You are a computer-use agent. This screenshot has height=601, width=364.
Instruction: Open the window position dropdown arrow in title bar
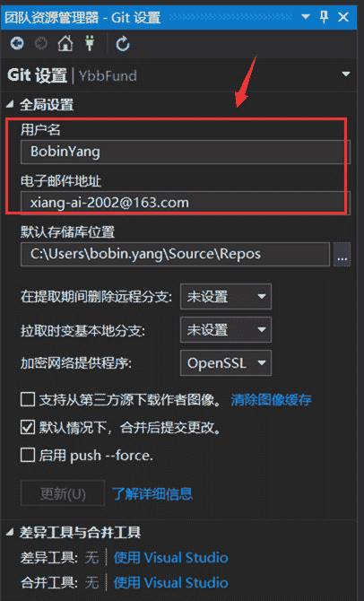(306, 17)
